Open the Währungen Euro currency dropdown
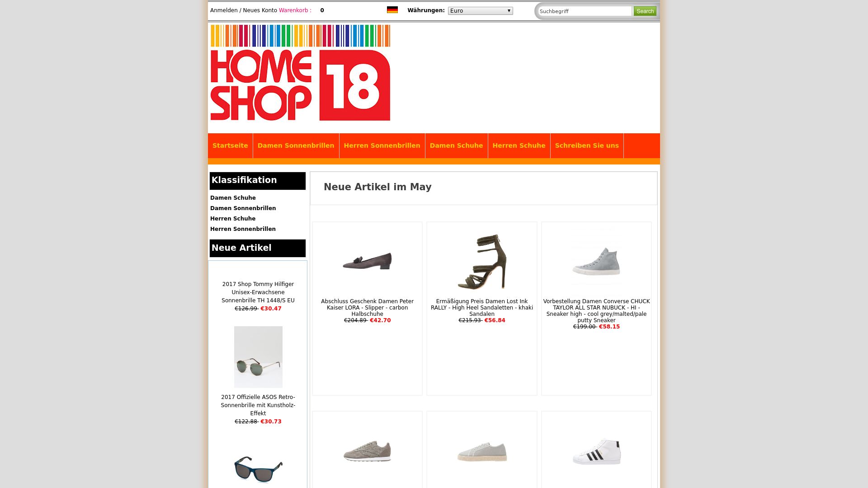The width and height of the screenshot is (868, 488). [480, 11]
